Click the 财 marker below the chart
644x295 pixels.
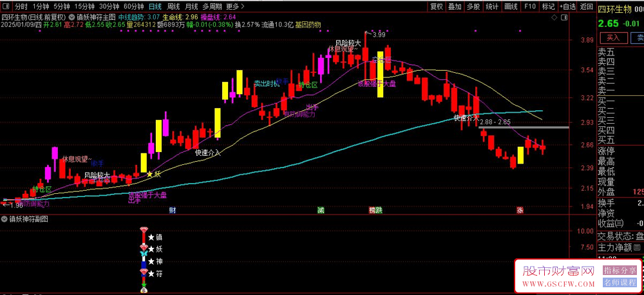[173, 211]
